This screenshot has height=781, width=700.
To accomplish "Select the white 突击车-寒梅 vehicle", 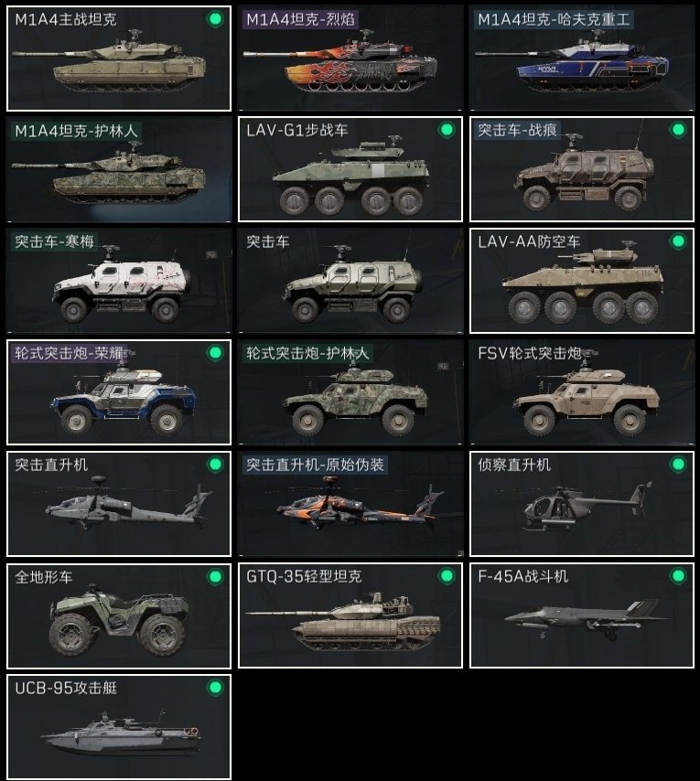I will pos(119,281).
